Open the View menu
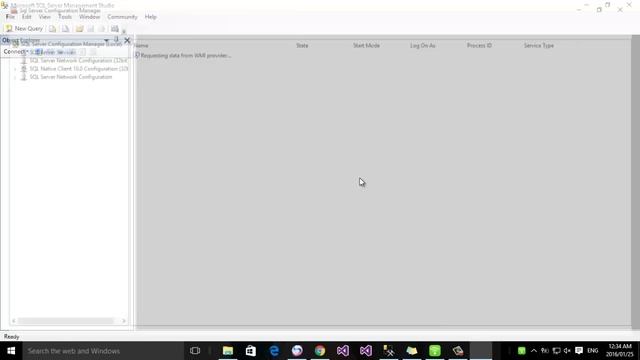This screenshot has width=640, height=360. point(44,17)
